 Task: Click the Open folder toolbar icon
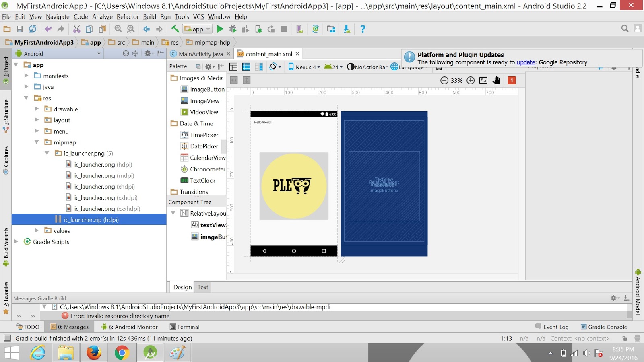(7, 29)
